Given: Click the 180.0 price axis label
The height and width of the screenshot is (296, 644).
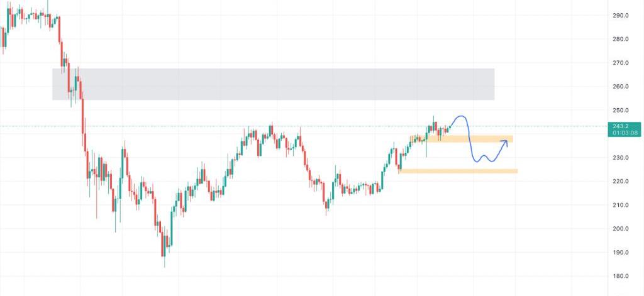Looking at the screenshot, I should click(x=621, y=277).
